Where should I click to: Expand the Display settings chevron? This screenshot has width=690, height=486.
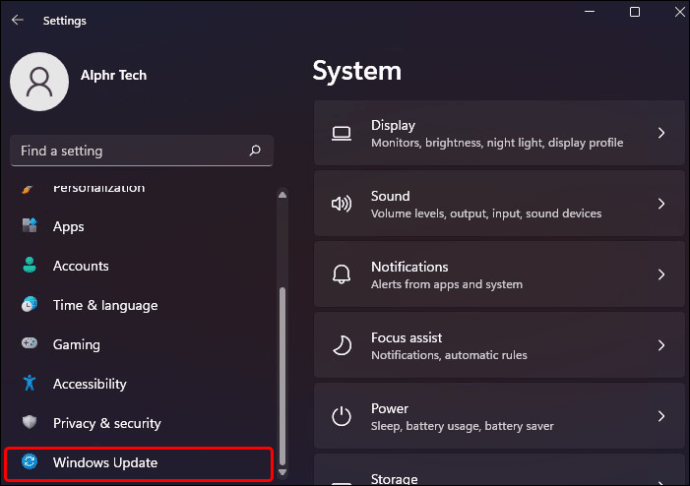(661, 133)
